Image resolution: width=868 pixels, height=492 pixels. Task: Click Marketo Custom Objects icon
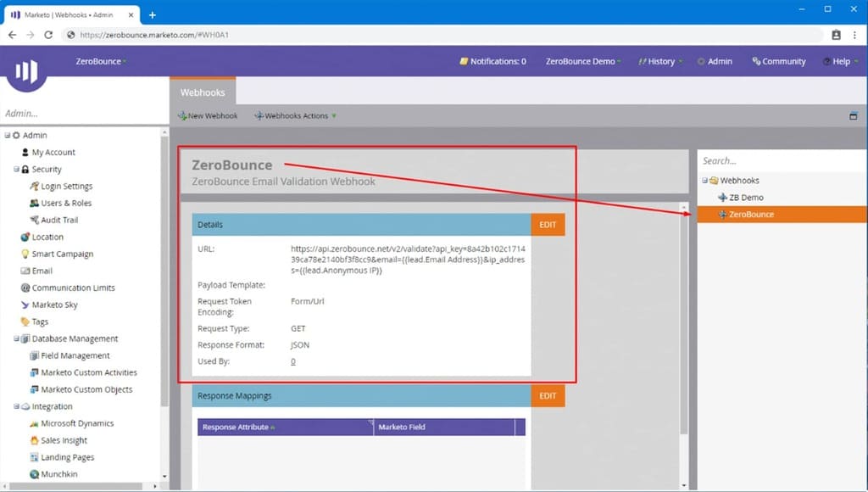point(34,389)
